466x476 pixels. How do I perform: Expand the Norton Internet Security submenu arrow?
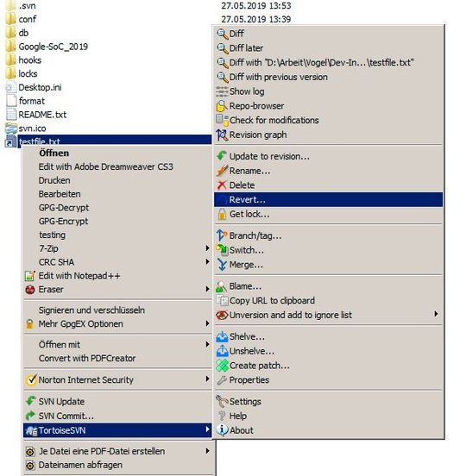(x=207, y=379)
